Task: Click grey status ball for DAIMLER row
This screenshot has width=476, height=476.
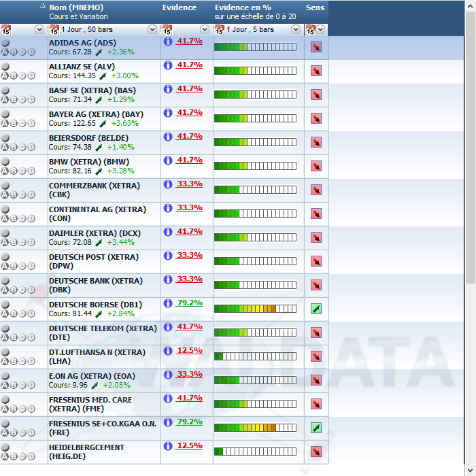Action: [5, 233]
